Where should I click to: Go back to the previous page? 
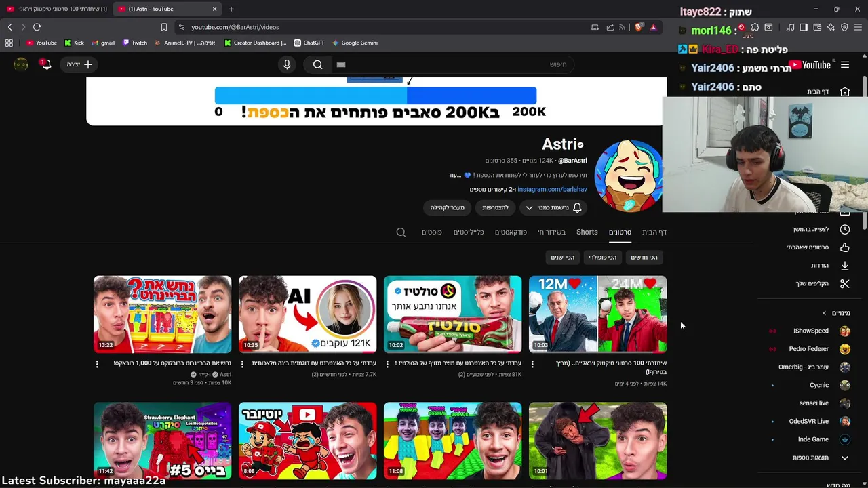pyautogui.click(x=9, y=27)
